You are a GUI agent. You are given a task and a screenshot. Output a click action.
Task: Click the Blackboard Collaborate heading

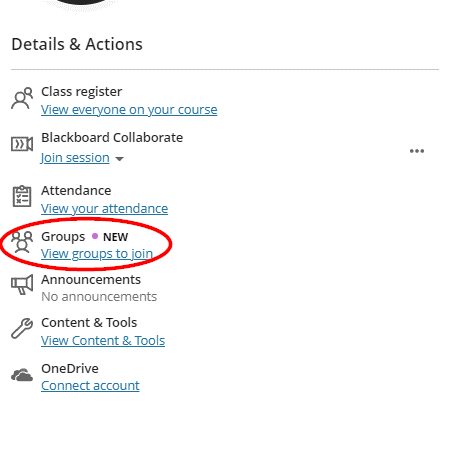pyautogui.click(x=112, y=137)
